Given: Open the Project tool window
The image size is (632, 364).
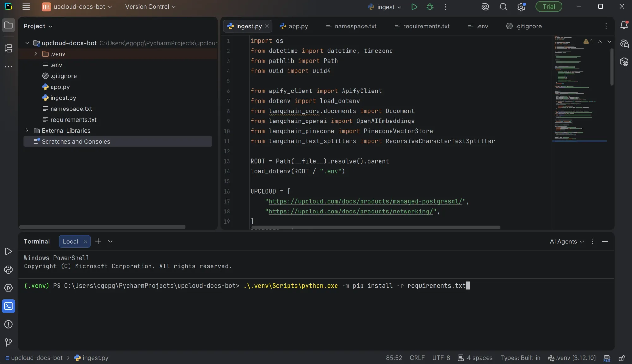Looking at the screenshot, I should [9, 25].
